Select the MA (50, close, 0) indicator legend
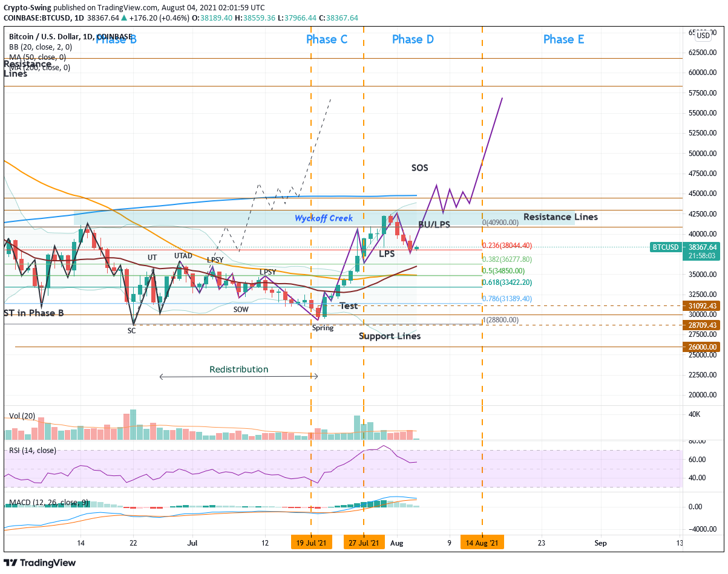Image resolution: width=728 pixels, height=574 pixels. [x=38, y=57]
